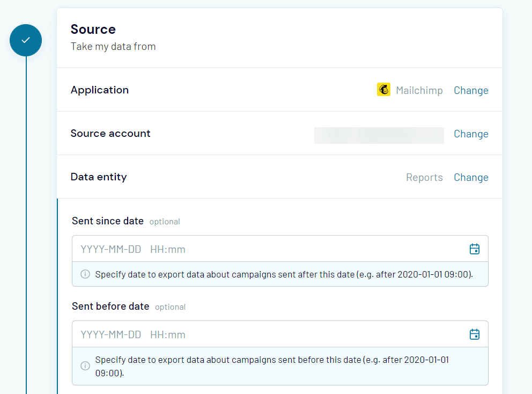Click hint text about campaigns sent after date
532x394 pixels.
284,274
